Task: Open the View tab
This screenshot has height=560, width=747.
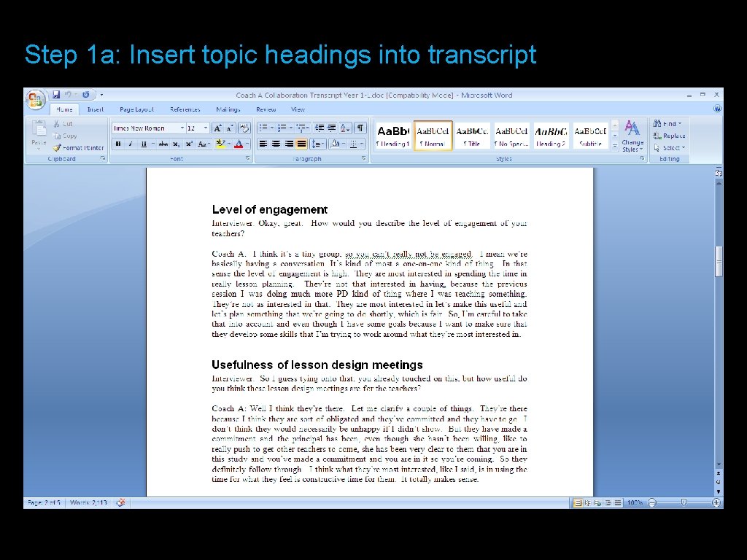Action: 298,109
